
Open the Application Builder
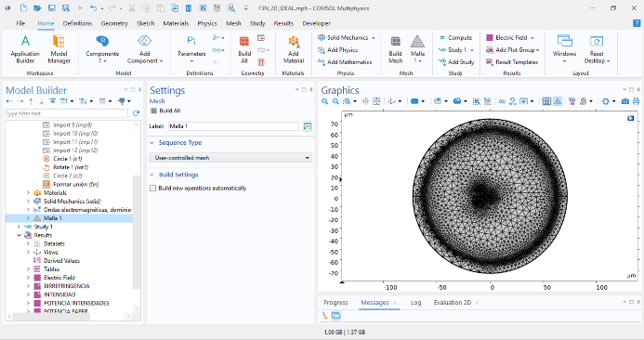click(x=25, y=49)
